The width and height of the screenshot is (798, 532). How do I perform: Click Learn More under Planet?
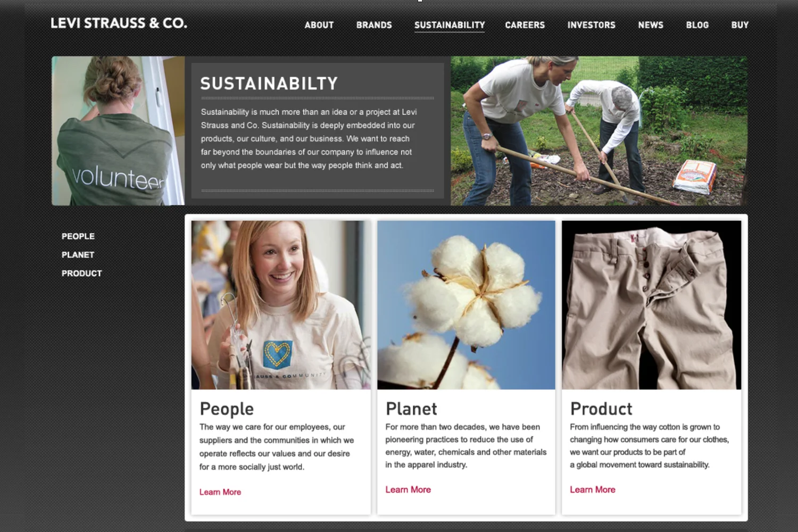click(x=408, y=489)
